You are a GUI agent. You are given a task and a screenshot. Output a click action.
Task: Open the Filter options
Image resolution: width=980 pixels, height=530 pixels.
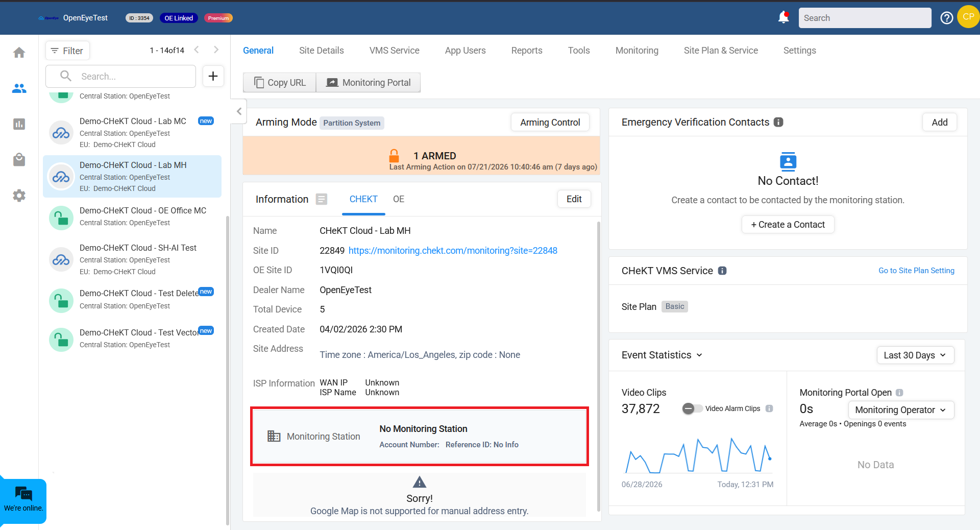pos(67,51)
